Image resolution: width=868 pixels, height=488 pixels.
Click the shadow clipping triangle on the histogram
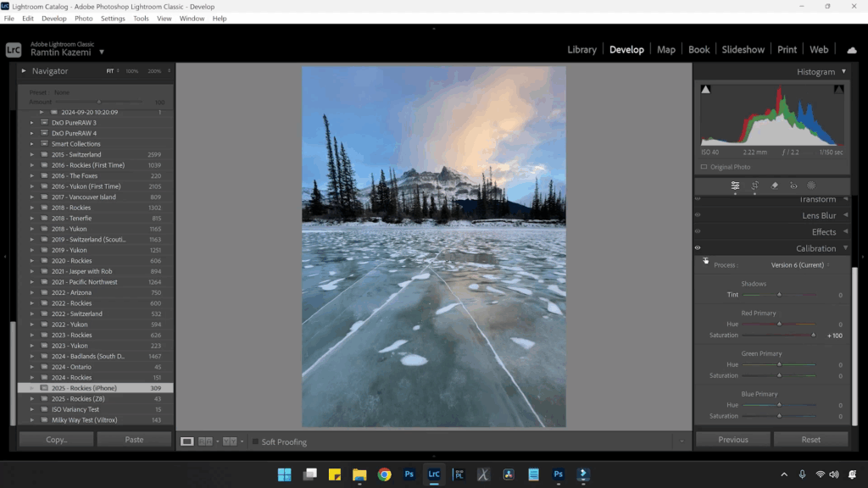click(706, 87)
